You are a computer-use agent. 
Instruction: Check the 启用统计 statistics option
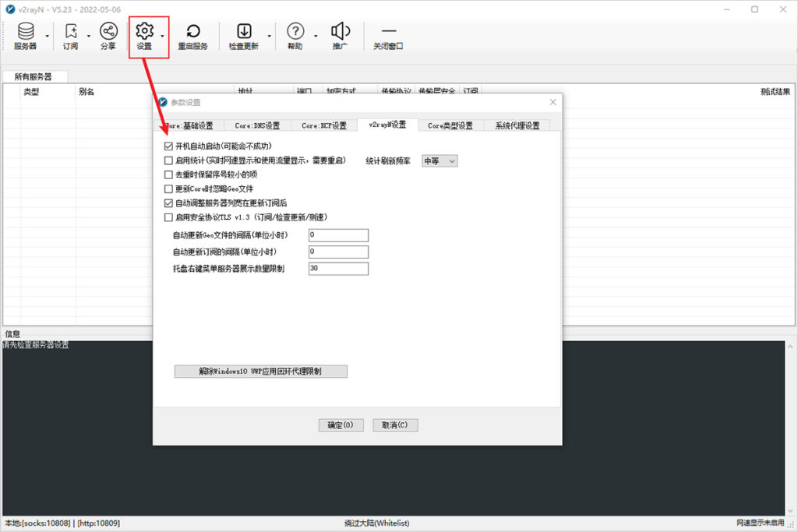click(168, 160)
